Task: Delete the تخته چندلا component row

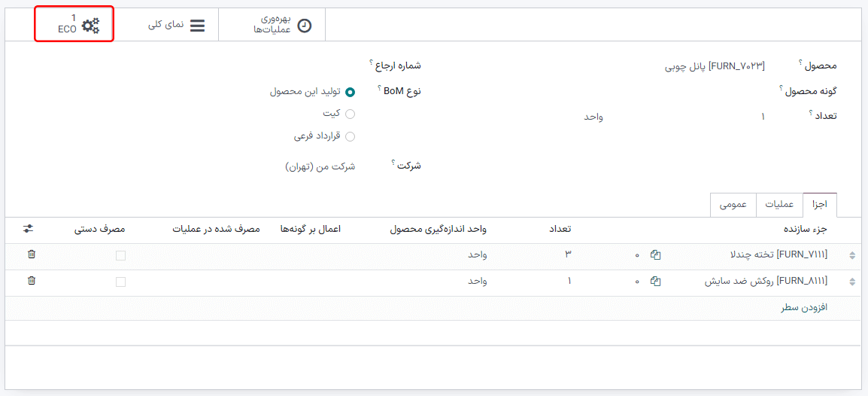Action: (x=31, y=254)
